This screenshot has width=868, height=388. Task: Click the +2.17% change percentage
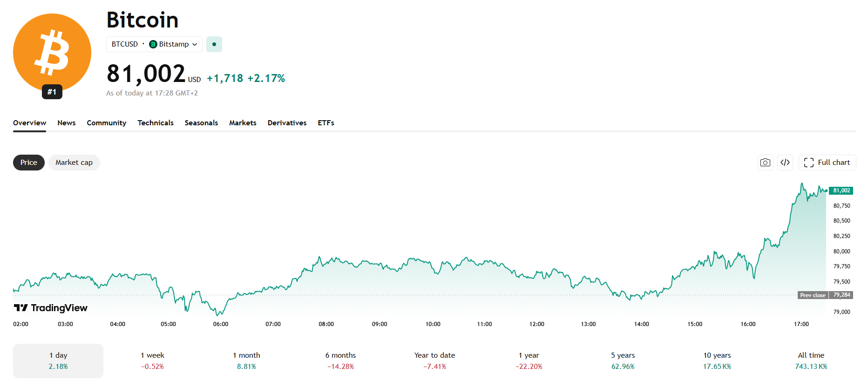pos(266,78)
